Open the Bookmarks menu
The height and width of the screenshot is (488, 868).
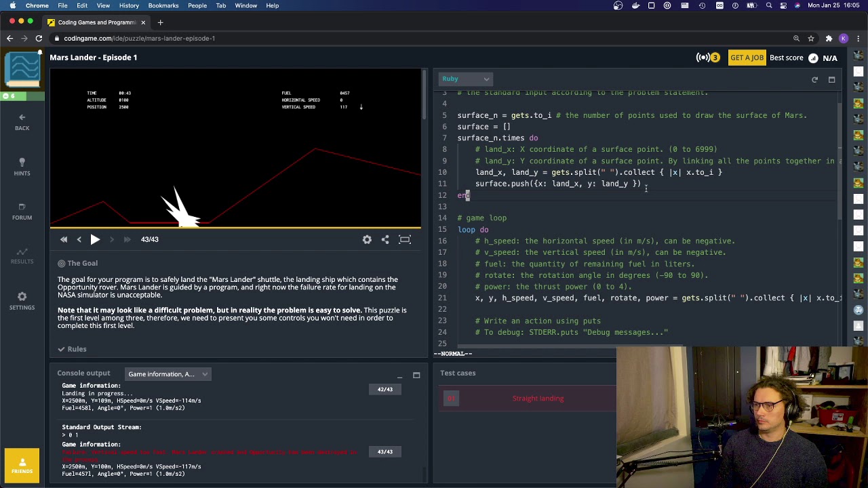tap(163, 5)
